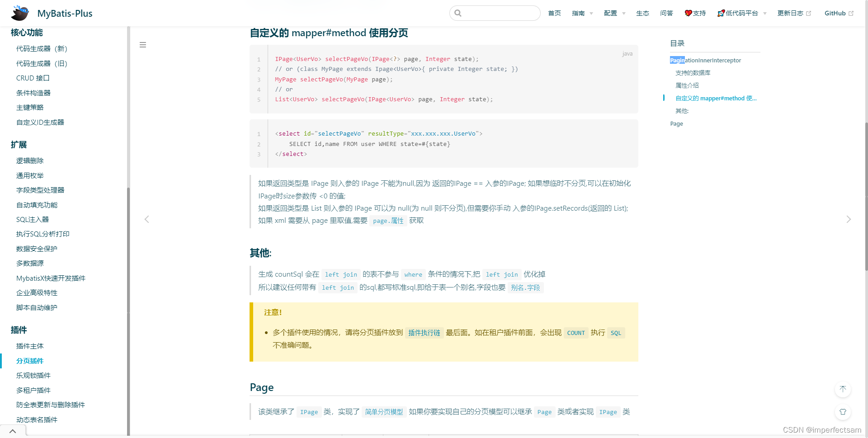Viewport: 868px width, 438px height.
Task: Open 动态表名插件 in sidebar
Action: 37,420
